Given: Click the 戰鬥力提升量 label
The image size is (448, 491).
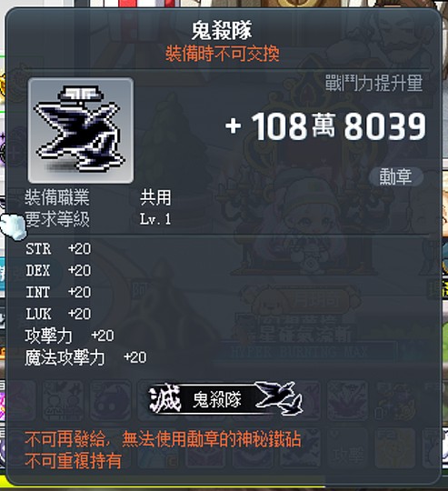Looking at the screenshot, I should (373, 83).
